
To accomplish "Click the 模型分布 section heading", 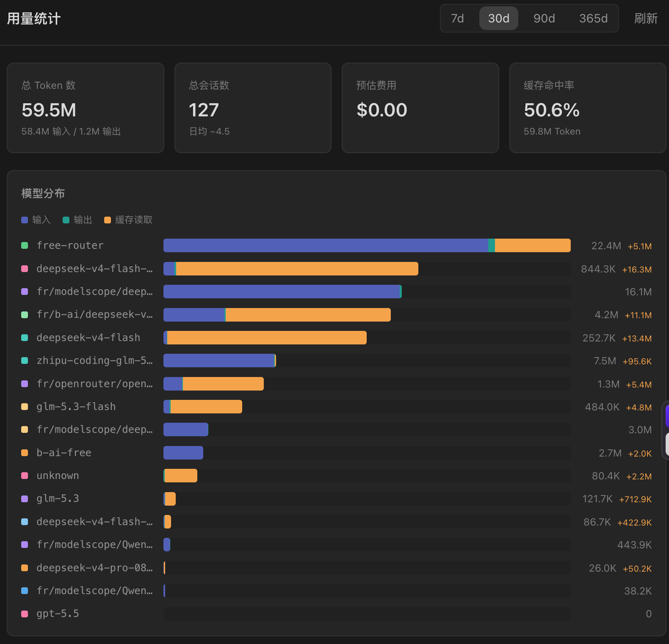I will (x=43, y=193).
